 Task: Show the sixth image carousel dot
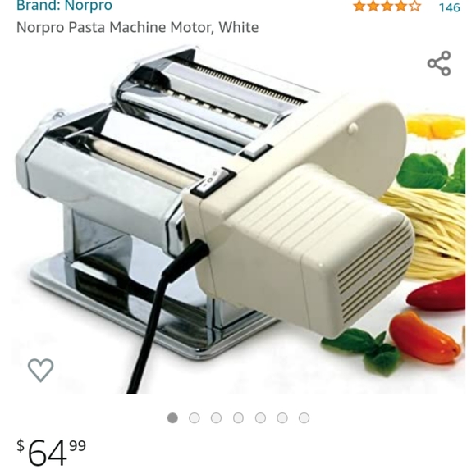pos(282,418)
